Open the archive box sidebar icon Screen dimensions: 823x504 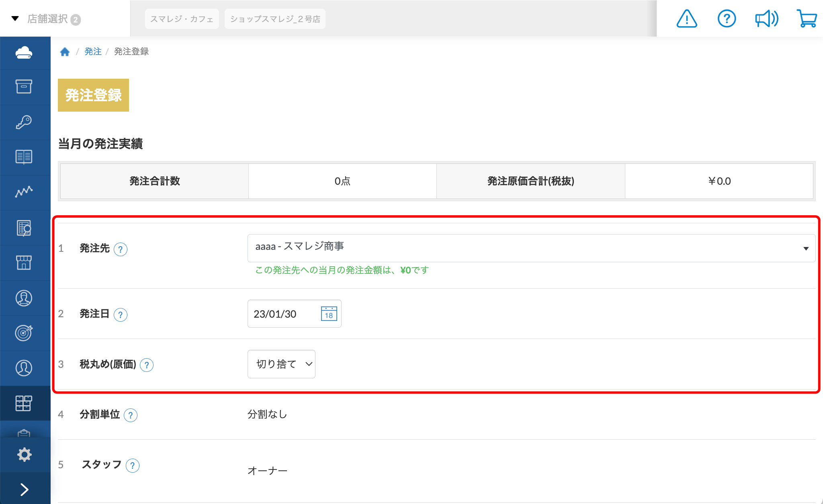24,87
